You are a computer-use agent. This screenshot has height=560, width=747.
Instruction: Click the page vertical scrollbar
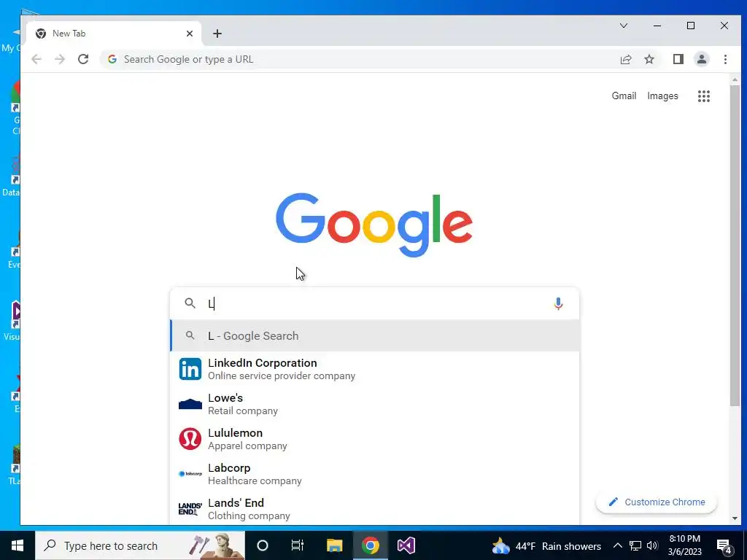(x=735, y=245)
